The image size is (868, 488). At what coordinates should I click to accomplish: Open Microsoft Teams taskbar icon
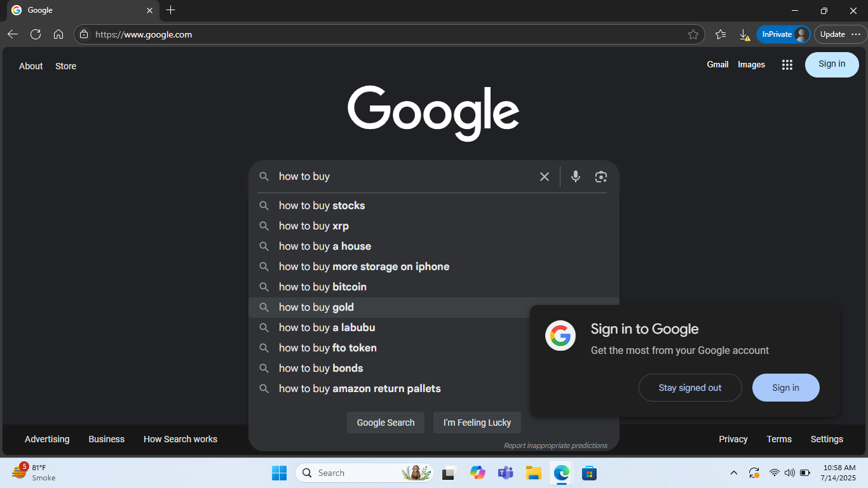[x=506, y=473]
